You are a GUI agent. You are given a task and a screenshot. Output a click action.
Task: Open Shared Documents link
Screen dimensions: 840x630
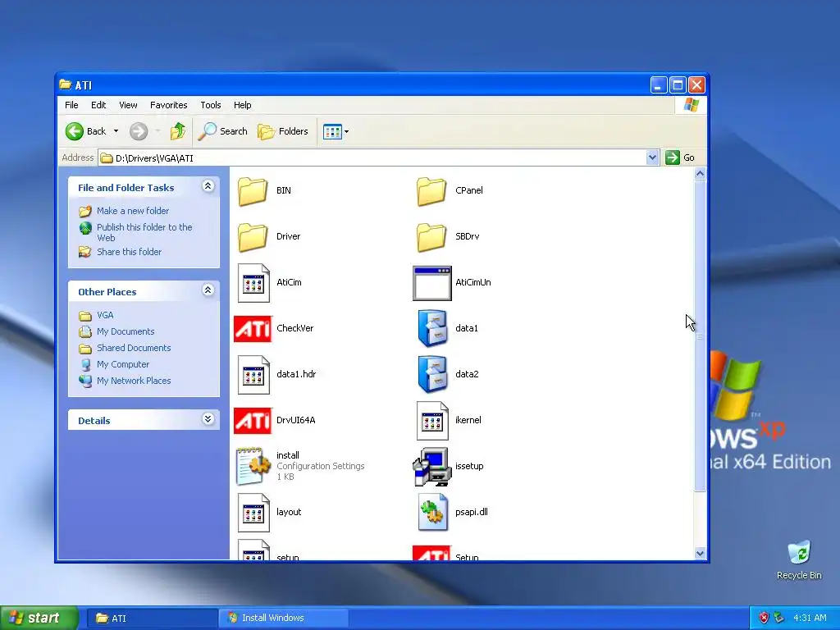click(134, 348)
